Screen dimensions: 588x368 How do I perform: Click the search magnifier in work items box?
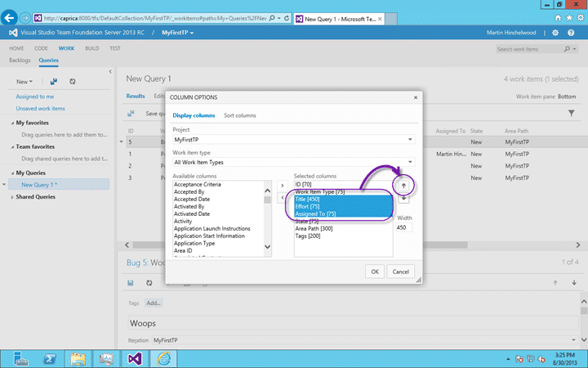(x=567, y=49)
